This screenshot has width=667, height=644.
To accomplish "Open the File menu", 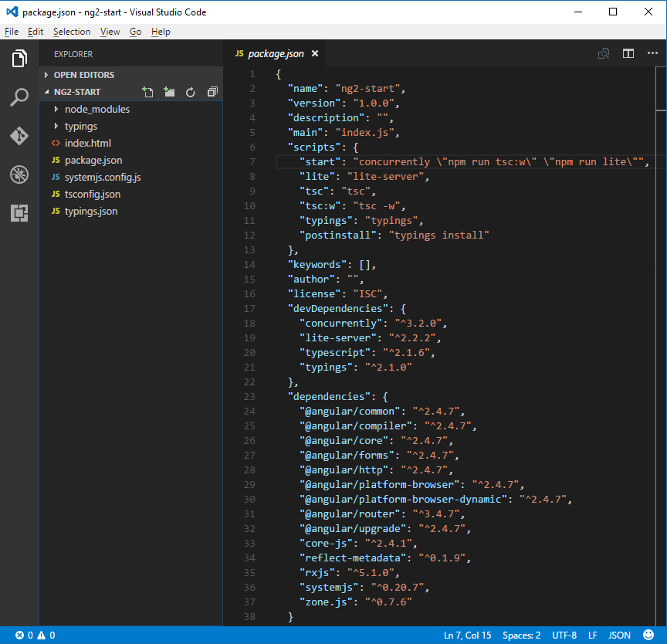I will pos(12,32).
